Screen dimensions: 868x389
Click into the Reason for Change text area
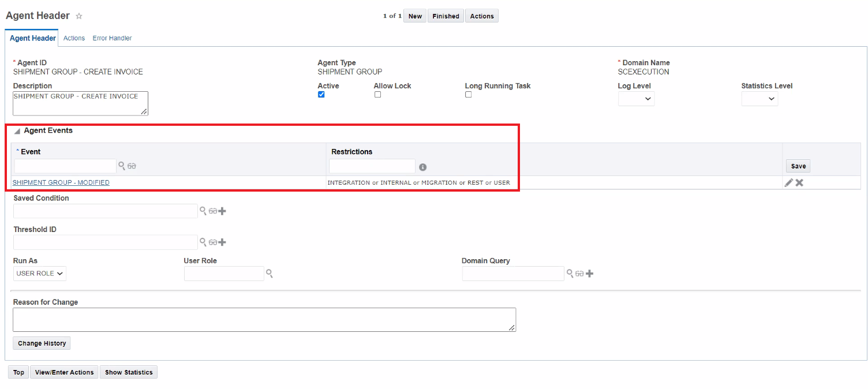click(264, 319)
